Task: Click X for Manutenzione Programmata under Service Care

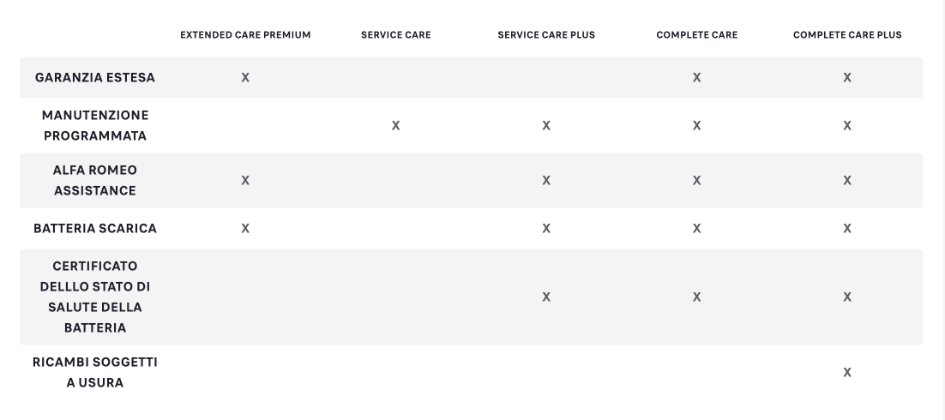Action: click(x=395, y=125)
